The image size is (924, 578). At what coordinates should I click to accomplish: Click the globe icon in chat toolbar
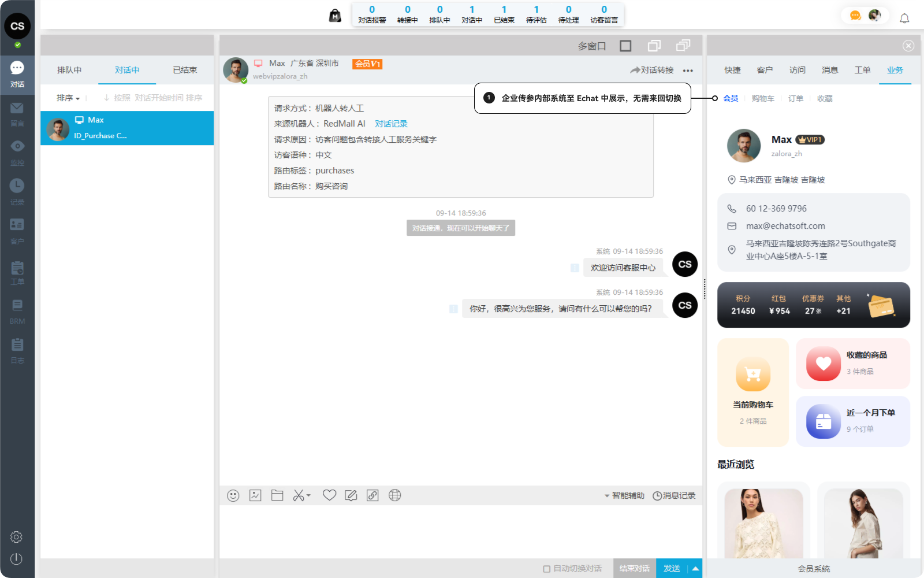click(x=395, y=495)
